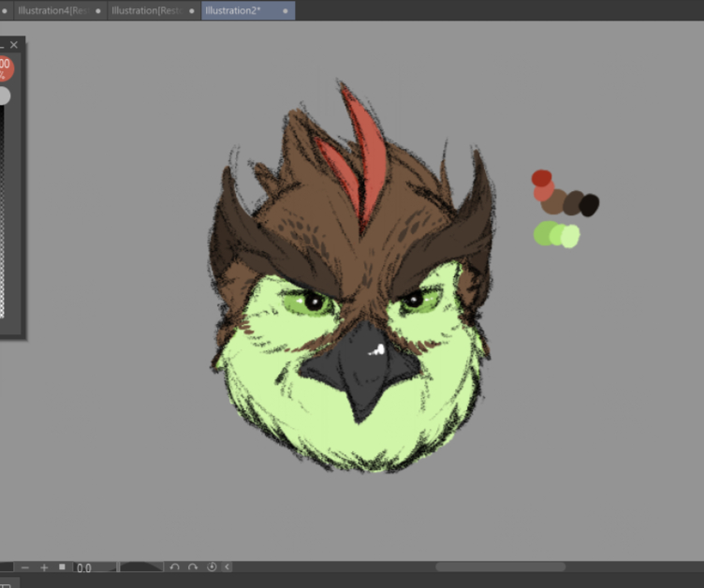Click the dark red palette blob on canvas
Screen dimensions: 704x588
pos(540,178)
